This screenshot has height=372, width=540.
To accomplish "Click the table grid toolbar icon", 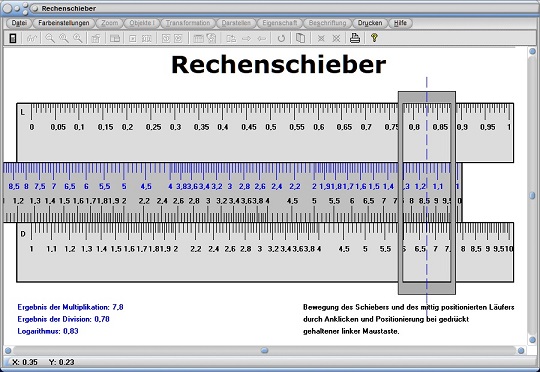I will 198,38.
